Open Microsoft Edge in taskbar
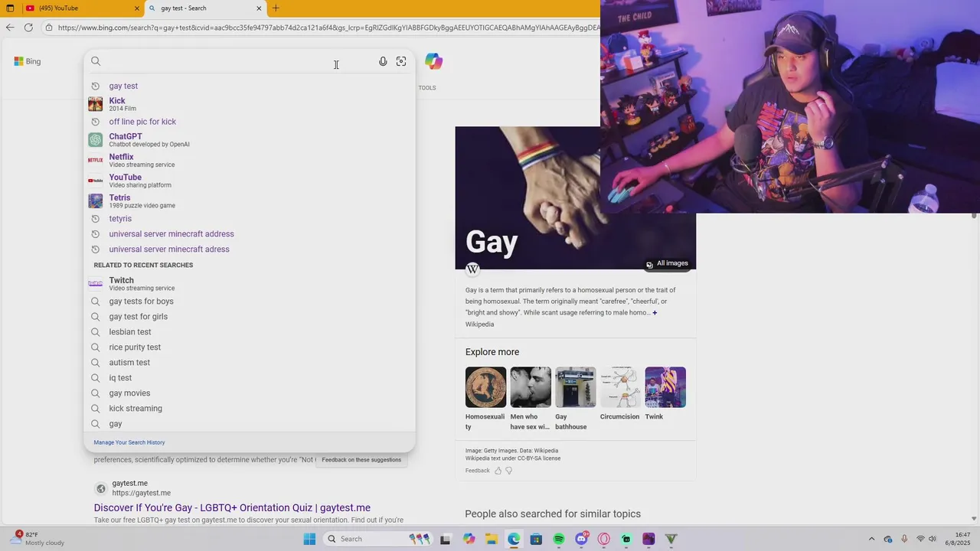The image size is (980, 551). click(514, 539)
